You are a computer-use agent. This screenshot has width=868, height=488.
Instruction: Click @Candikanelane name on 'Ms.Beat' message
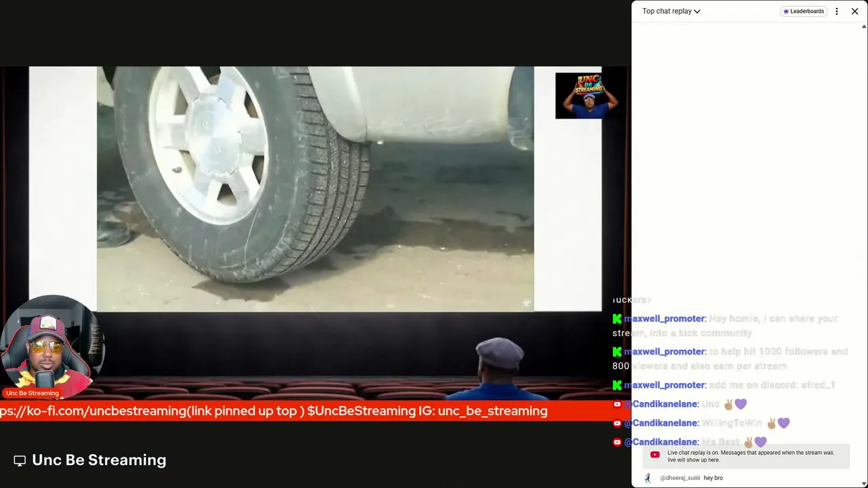(x=661, y=442)
